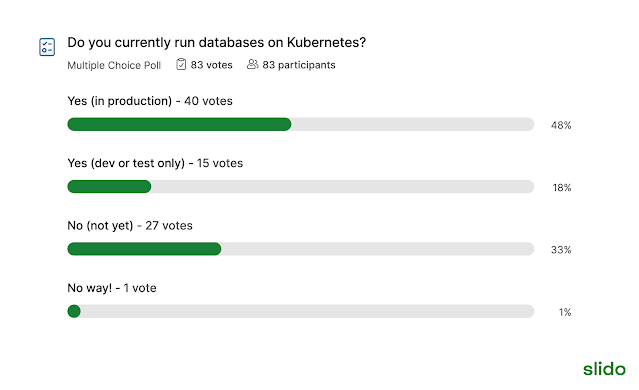Screen dimensions: 639x390
Task: Click the participants people icon
Action: click(x=252, y=64)
